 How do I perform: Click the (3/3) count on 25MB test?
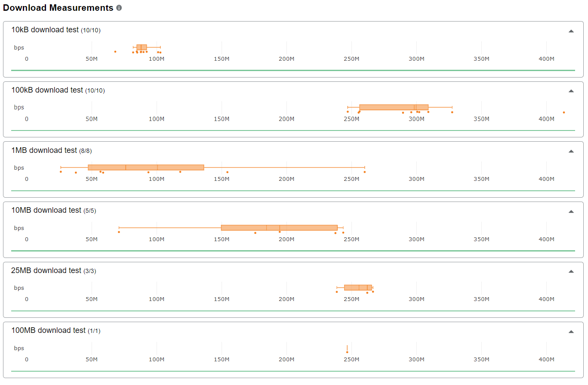pyautogui.click(x=89, y=271)
